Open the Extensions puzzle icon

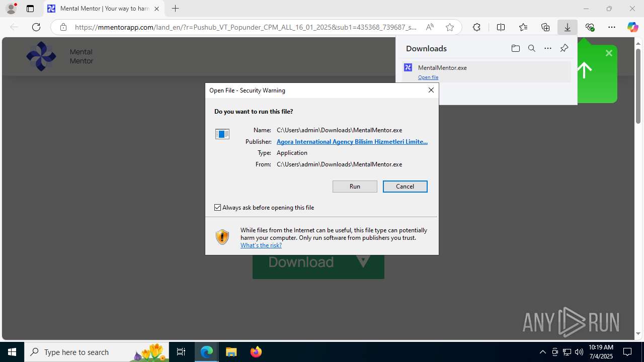[x=476, y=27]
